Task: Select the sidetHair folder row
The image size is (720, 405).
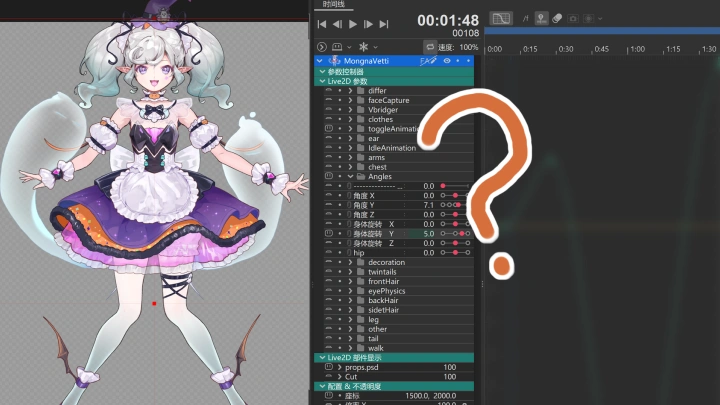Action: (399, 310)
